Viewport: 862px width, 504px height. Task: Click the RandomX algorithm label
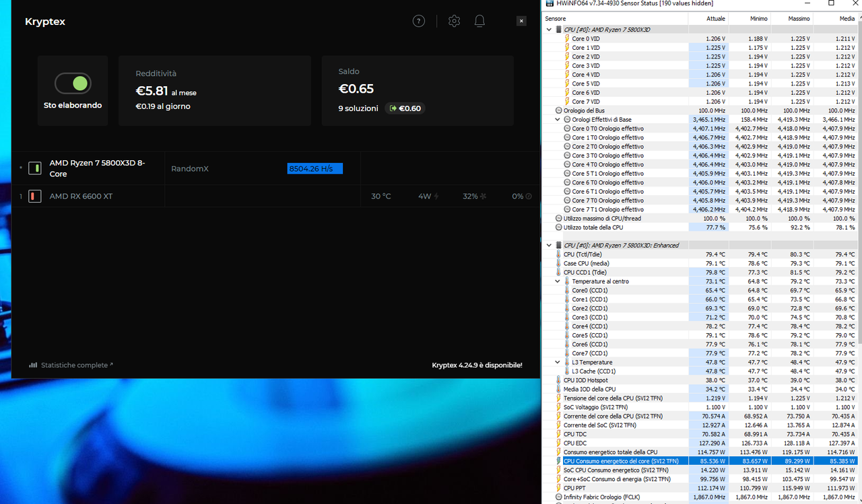(190, 168)
